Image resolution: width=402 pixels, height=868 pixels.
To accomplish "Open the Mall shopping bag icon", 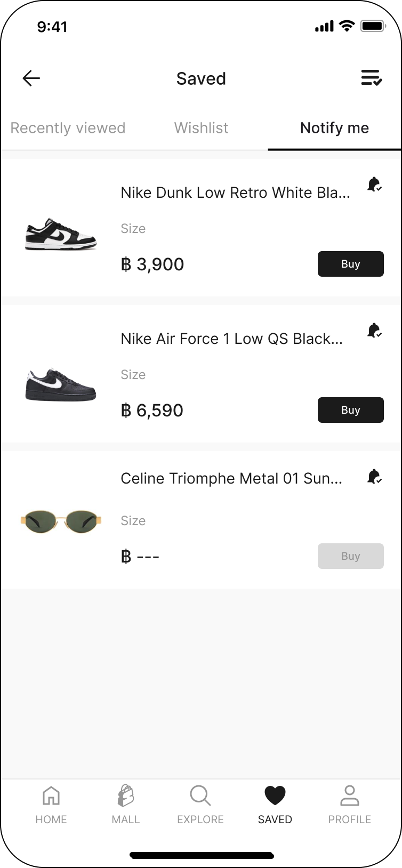I will point(126,796).
